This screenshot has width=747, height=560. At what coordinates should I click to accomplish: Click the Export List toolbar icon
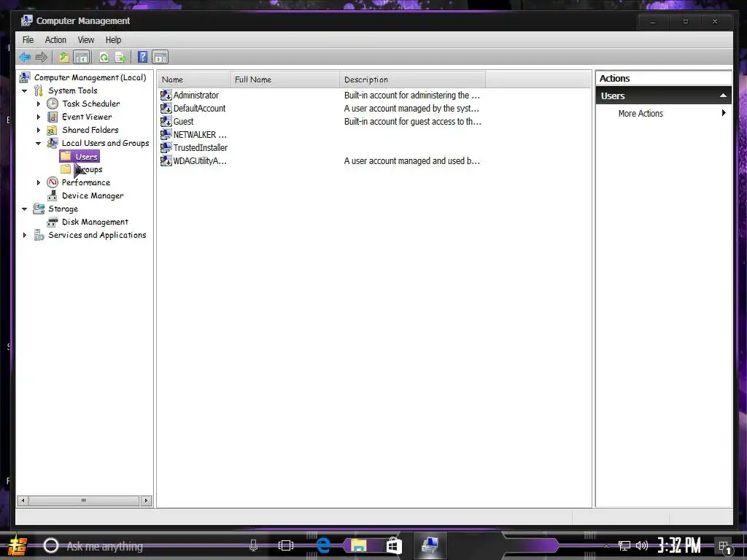(x=120, y=58)
